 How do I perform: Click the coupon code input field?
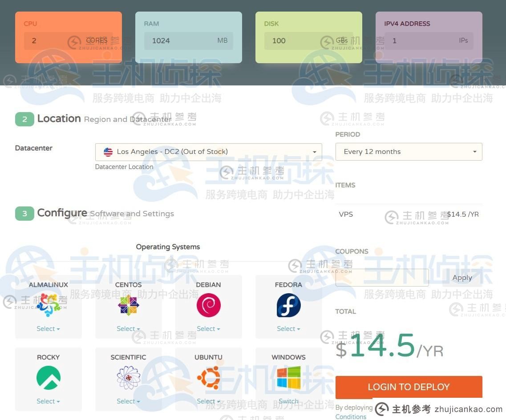pyautogui.click(x=381, y=278)
